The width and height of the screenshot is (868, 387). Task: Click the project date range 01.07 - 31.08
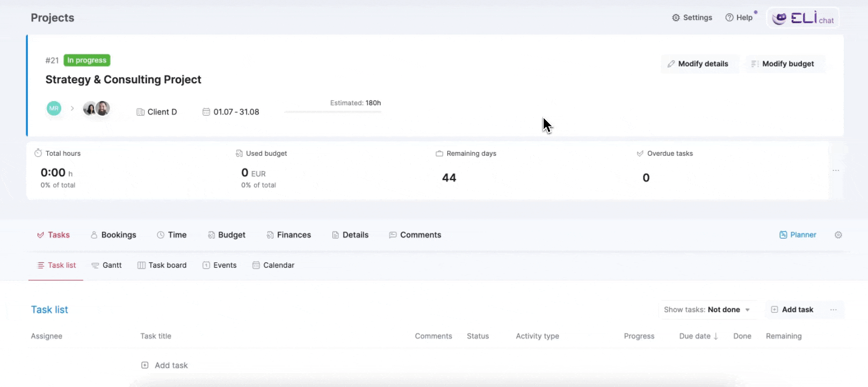[231, 112]
